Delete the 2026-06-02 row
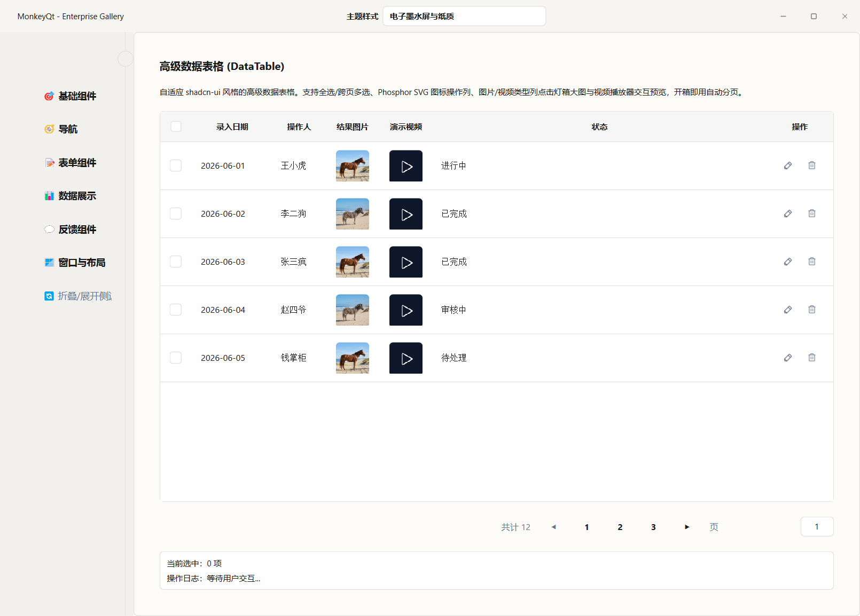The height and width of the screenshot is (616, 860). pos(812,214)
